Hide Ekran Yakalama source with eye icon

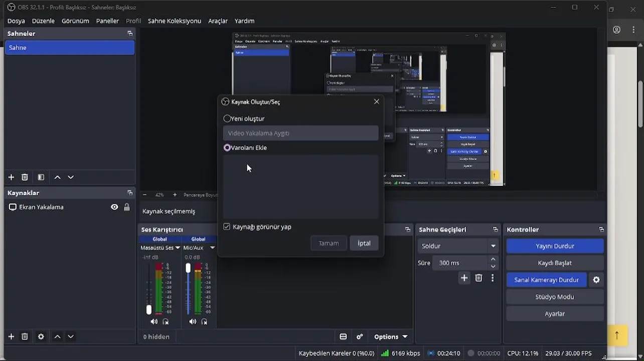coord(114,207)
